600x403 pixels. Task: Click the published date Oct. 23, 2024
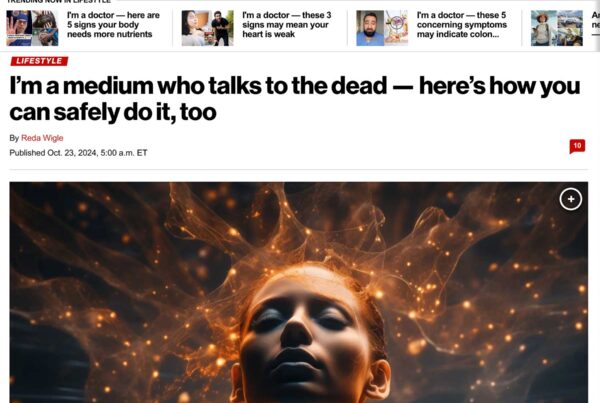coord(72,153)
